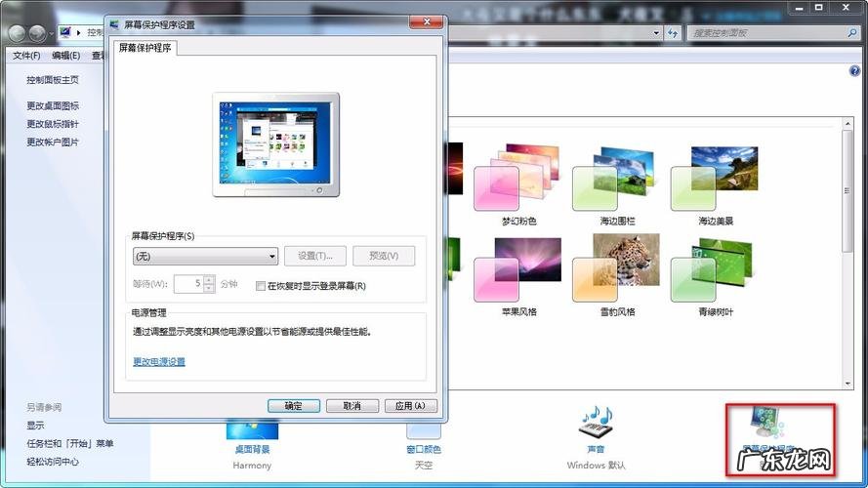Close the 屏幕保护程序设置 dialog
The height and width of the screenshot is (488, 868).
coord(427,22)
